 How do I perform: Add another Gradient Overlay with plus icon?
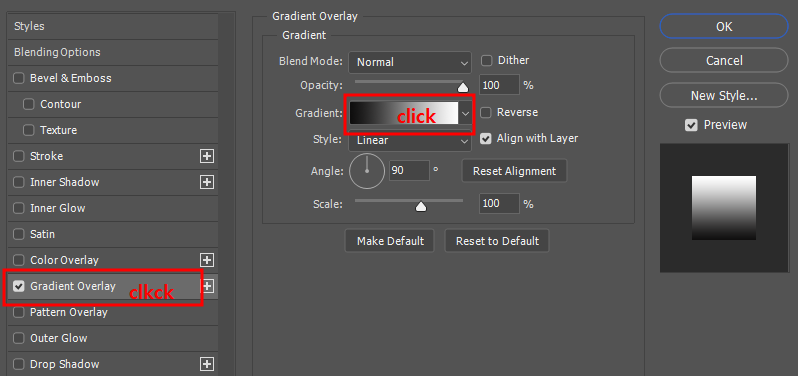208,286
